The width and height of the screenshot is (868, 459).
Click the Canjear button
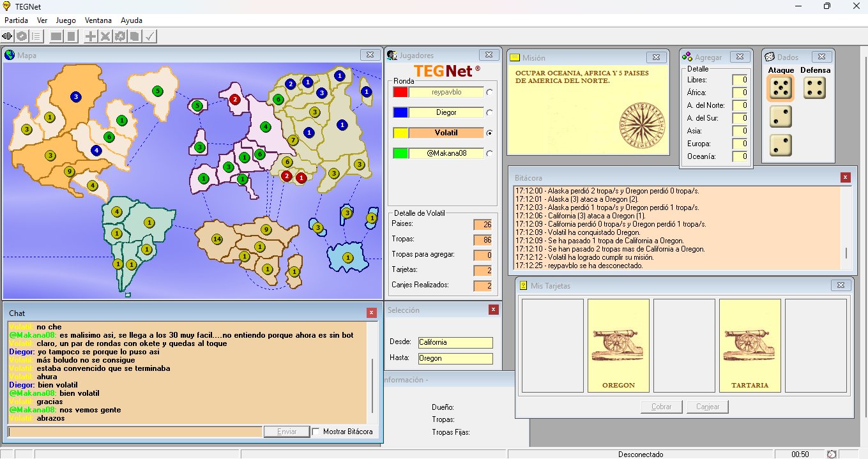click(x=708, y=407)
